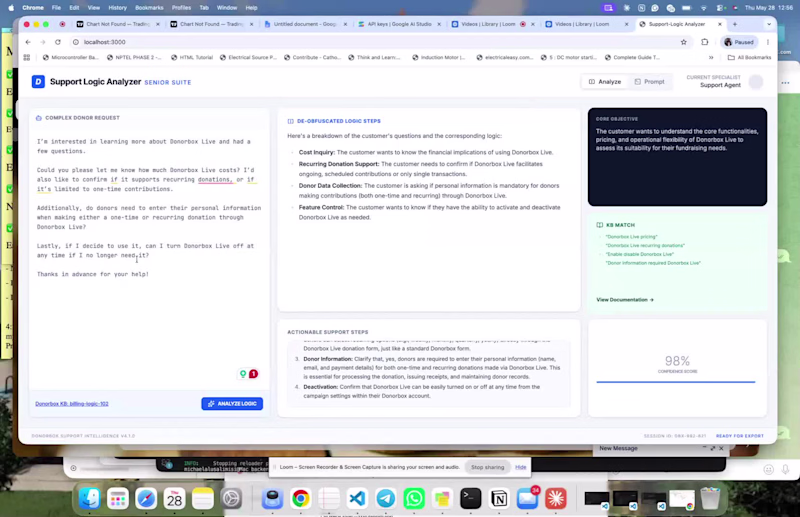800x517 pixels.
Task: Open Visual Studio Code from the dock
Action: point(357,498)
